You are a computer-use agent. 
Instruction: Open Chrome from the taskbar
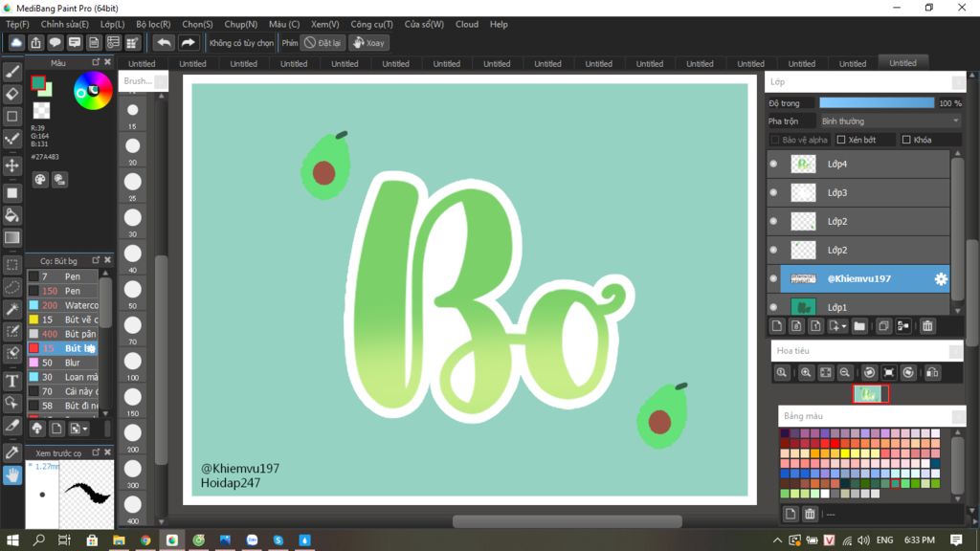(145, 540)
